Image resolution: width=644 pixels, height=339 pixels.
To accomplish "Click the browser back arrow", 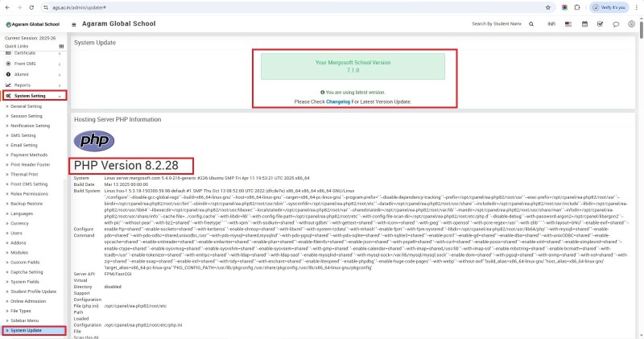I will pyautogui.click(x=7, y=7).
